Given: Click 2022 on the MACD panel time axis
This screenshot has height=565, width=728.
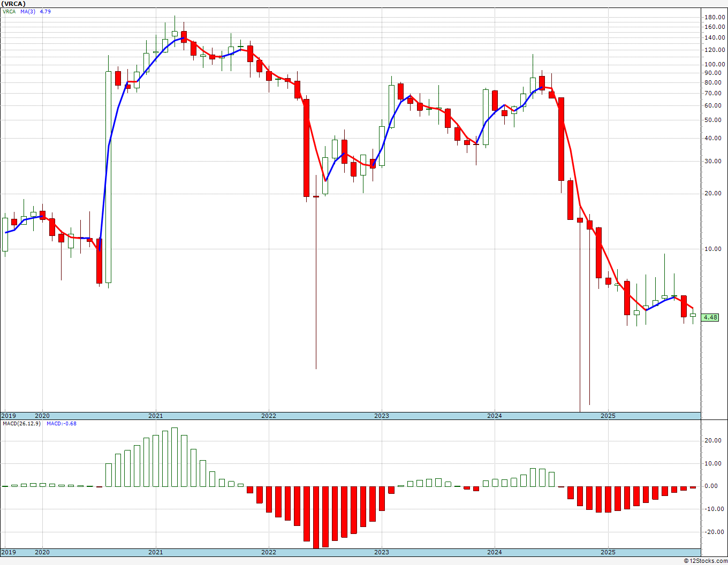Looking at the screenshot, I should click(x=269, y=552).
